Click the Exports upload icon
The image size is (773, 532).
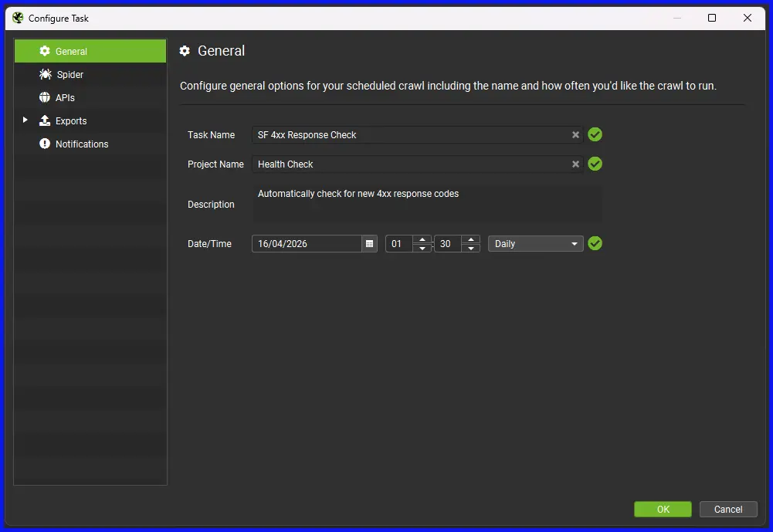45,120
